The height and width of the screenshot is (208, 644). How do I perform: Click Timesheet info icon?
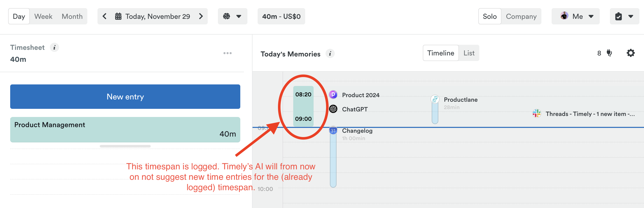pos(54,48)
